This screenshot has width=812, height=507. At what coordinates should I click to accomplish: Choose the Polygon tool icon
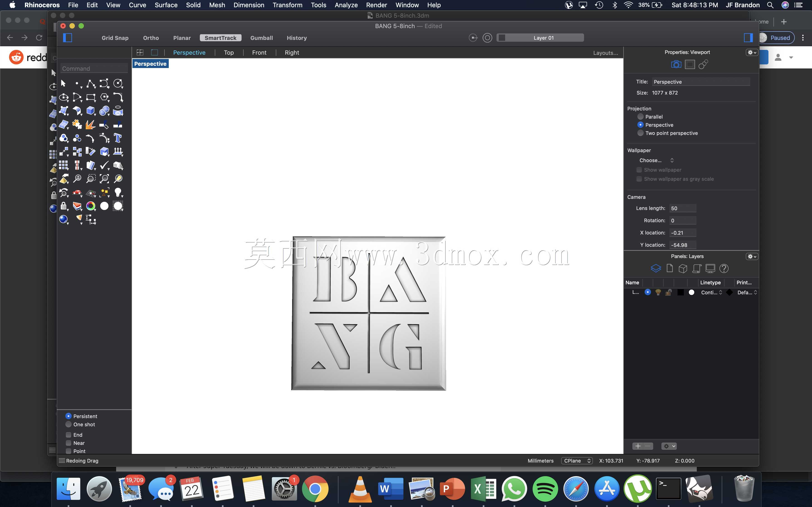(105, 97)
